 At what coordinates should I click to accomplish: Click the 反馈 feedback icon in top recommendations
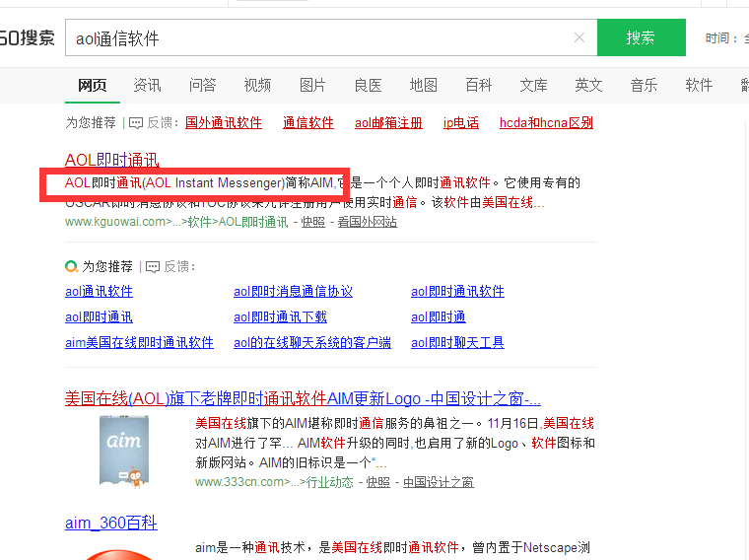point(136,123)
